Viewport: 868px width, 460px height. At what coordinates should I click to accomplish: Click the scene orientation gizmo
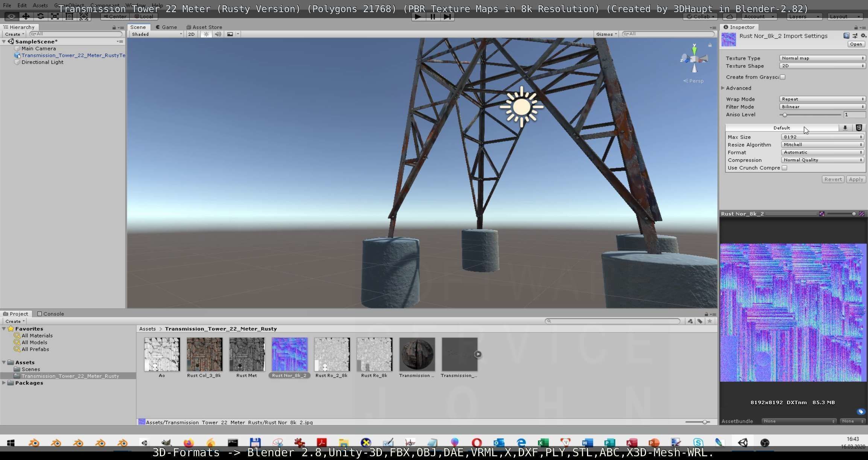[x=694, y=59]
